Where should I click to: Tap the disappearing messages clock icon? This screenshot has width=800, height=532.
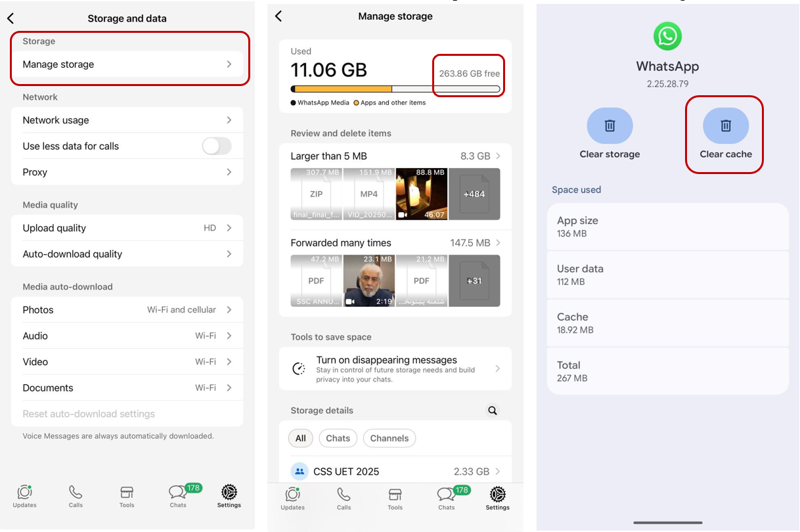click(299, 368)
